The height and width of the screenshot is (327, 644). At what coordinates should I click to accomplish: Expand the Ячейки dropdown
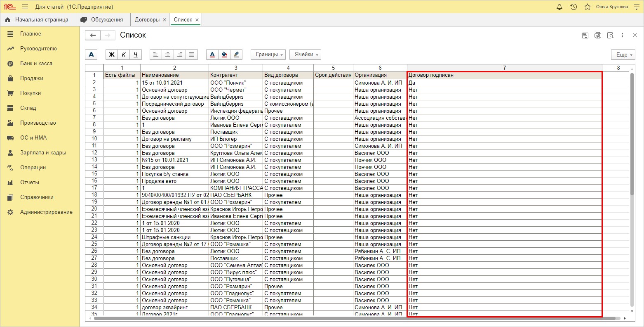click(x=305, y=54)
